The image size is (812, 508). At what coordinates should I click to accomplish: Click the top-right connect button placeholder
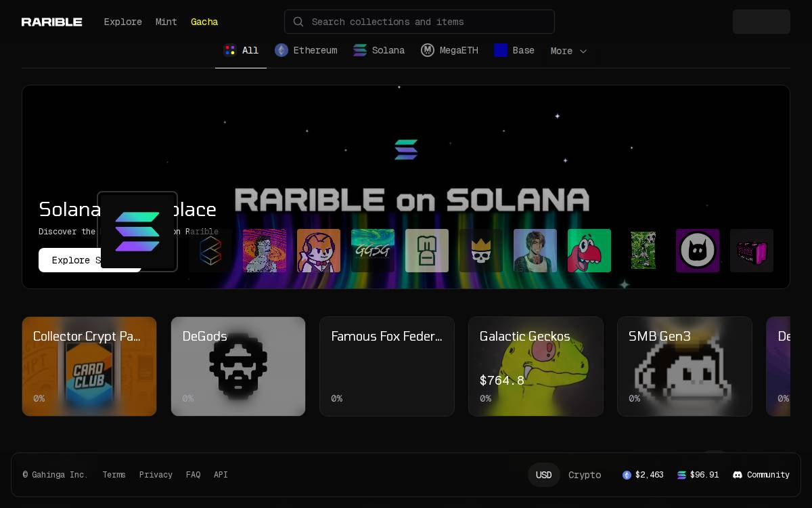coord(761,22)
